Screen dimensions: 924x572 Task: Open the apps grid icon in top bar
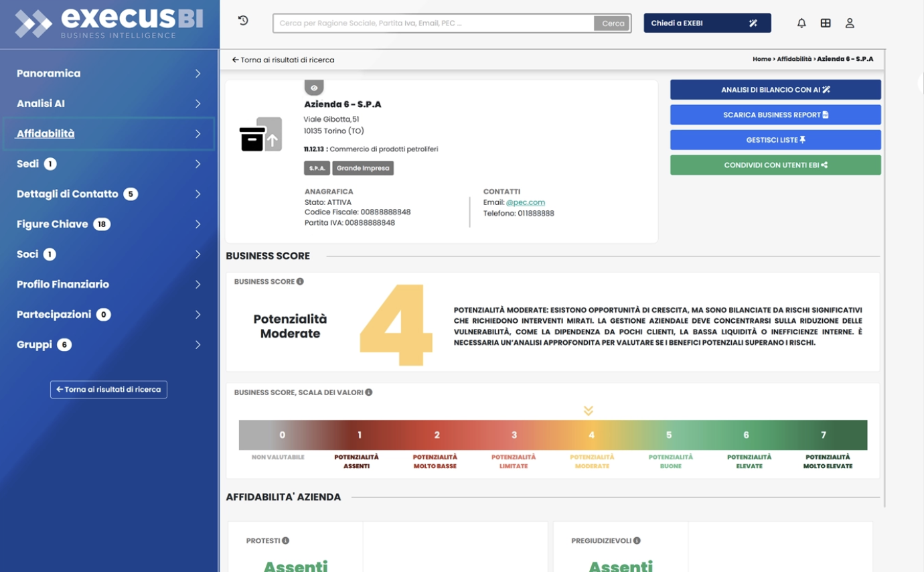pyautogui.click(x=826, y=22)
